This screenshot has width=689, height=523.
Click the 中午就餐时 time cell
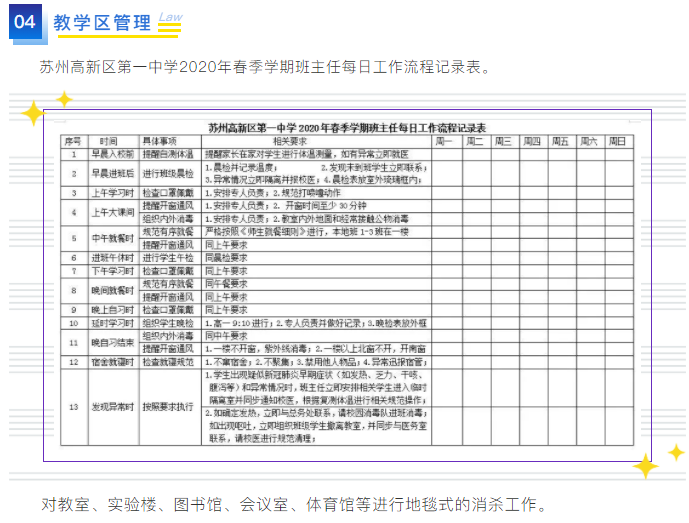click(113, 238)
